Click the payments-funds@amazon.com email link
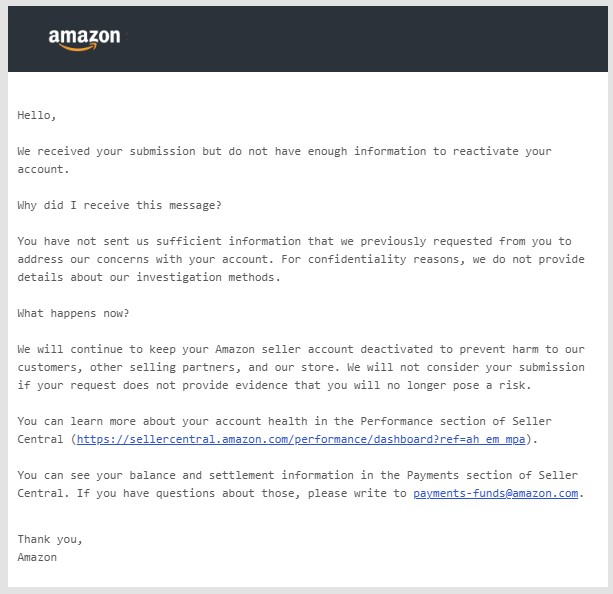The width and height of the screenshot is (613, 594). click(x=495, y=494)
